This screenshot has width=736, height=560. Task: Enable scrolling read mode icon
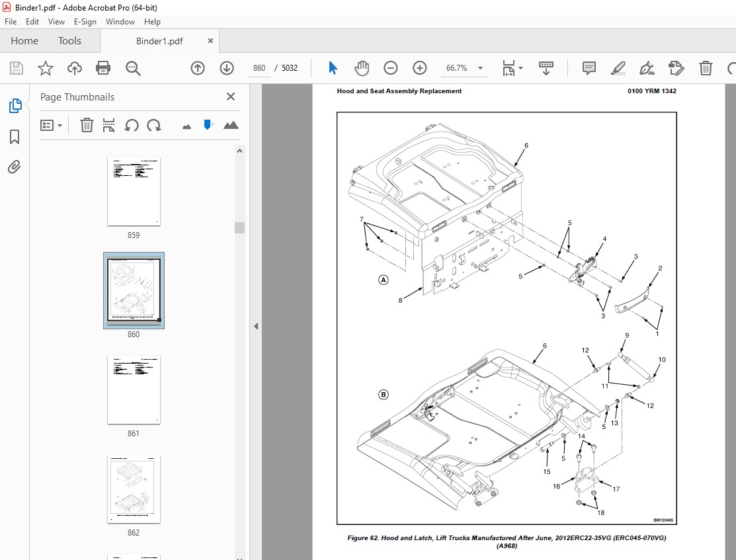[546, 68]
